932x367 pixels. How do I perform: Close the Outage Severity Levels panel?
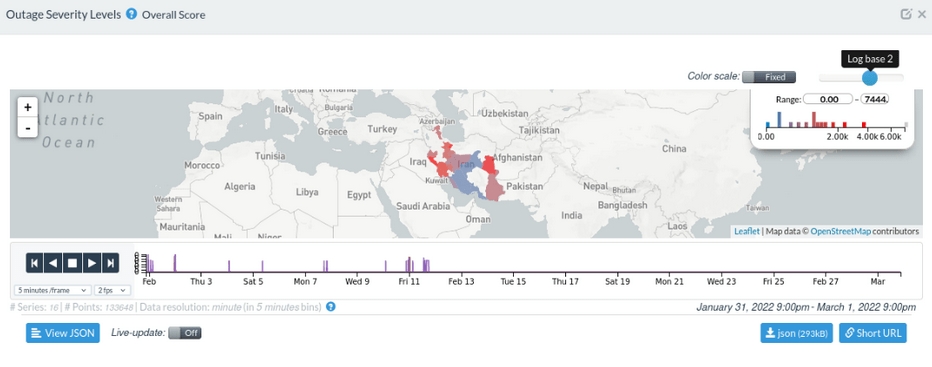point(922,14)
